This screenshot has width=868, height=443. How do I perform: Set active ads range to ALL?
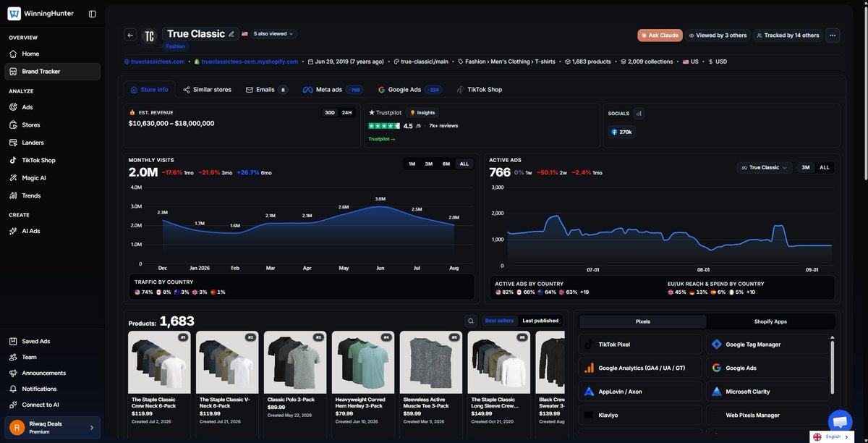click(825, 167)
